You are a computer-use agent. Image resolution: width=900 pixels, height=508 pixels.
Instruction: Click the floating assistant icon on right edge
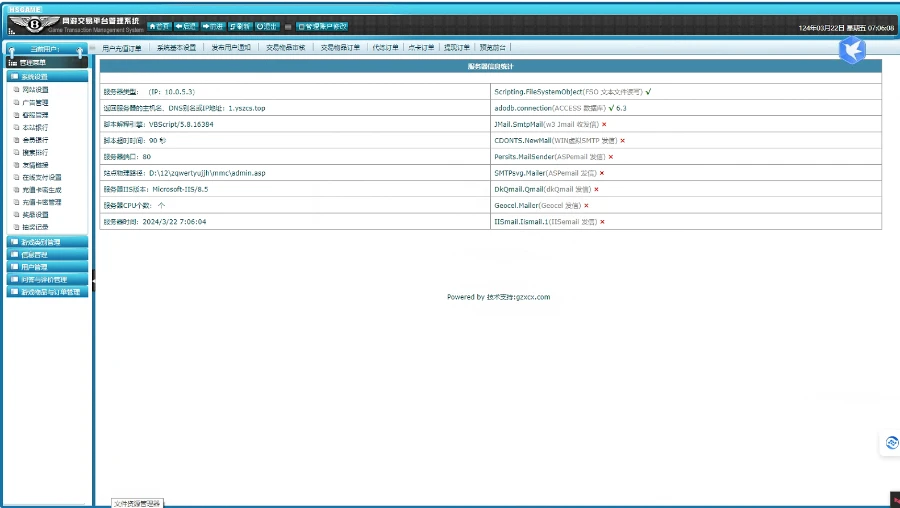pos(890,443)
